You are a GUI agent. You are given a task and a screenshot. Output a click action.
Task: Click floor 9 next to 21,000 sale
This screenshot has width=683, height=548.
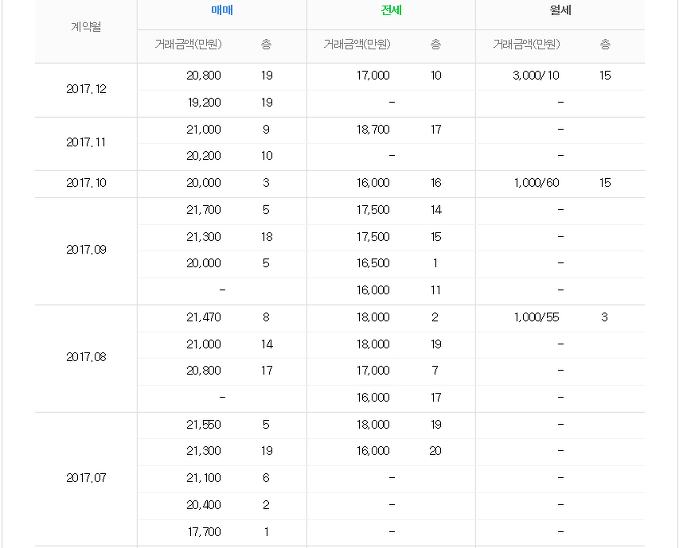[266, 130]
